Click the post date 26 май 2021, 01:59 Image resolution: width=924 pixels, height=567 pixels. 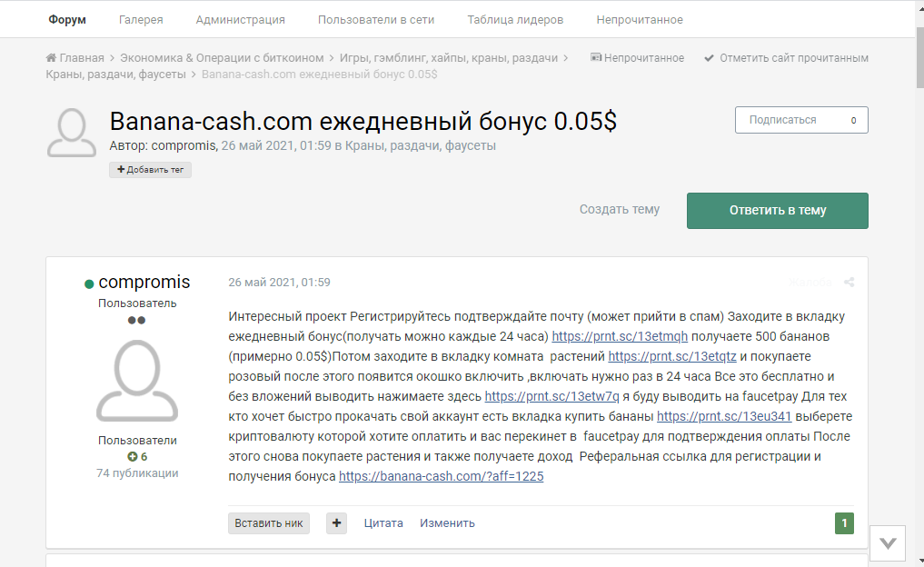[279, 283]
